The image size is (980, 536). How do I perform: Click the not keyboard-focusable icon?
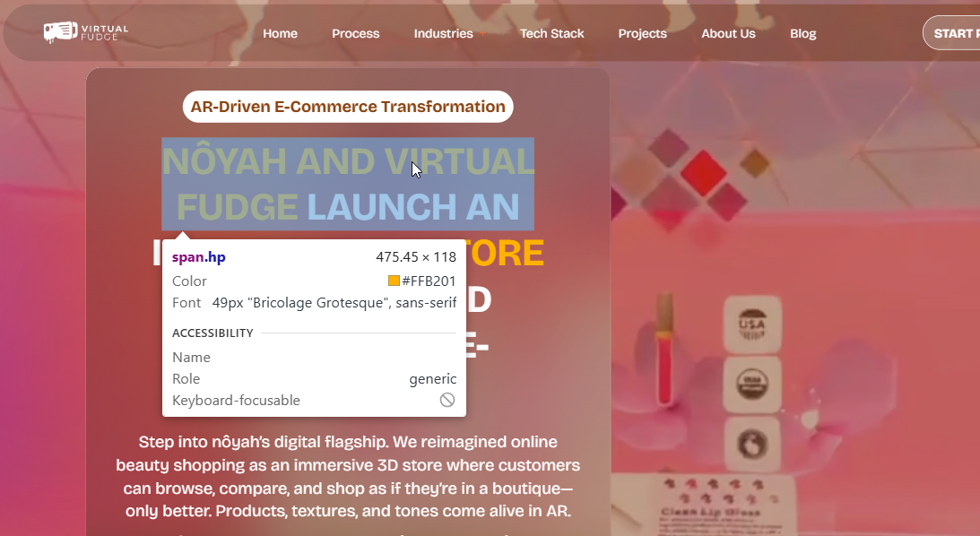click(x=447, y=400)
